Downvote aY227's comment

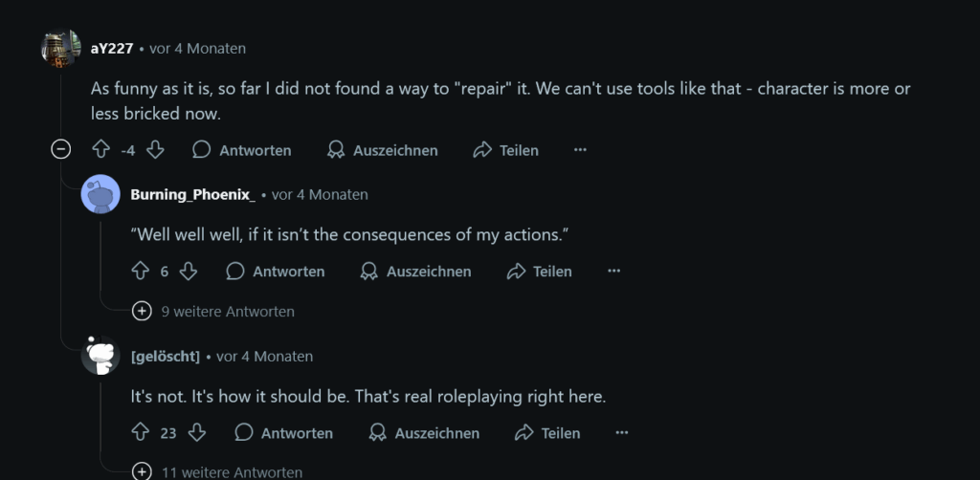155,150
